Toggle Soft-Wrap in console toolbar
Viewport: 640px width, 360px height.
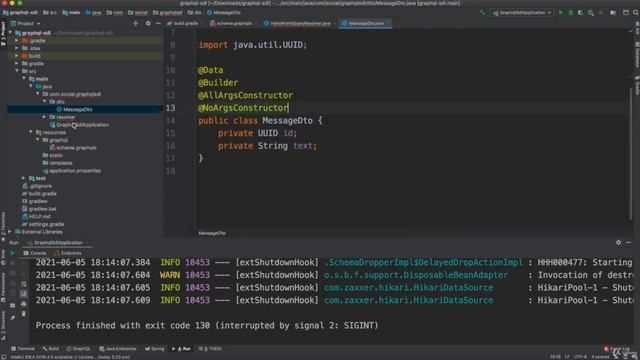pyautogui.click(x=24, y=284)
